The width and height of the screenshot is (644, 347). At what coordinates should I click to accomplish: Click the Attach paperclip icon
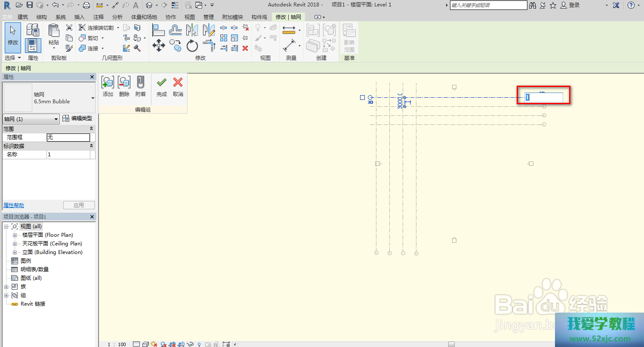pyautogui.click(x=140, y=82)
